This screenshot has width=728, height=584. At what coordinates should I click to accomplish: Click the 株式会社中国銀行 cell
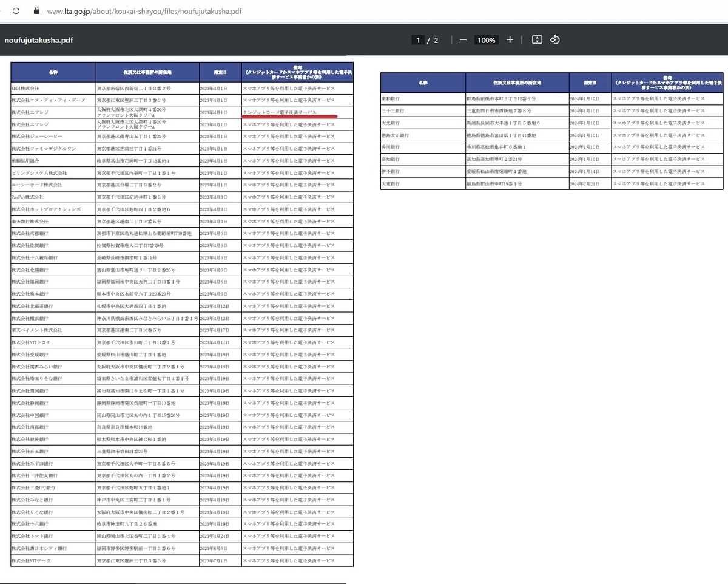[53, 415]
